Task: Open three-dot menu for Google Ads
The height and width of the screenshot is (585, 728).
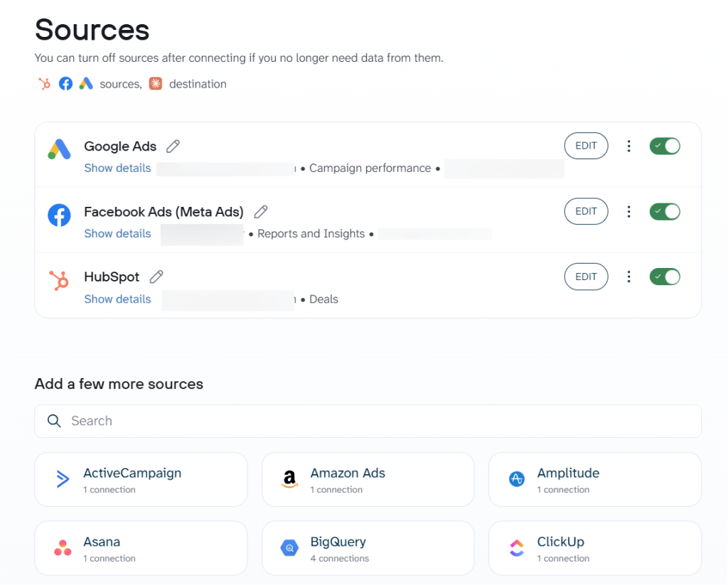Action: [628, 146]
